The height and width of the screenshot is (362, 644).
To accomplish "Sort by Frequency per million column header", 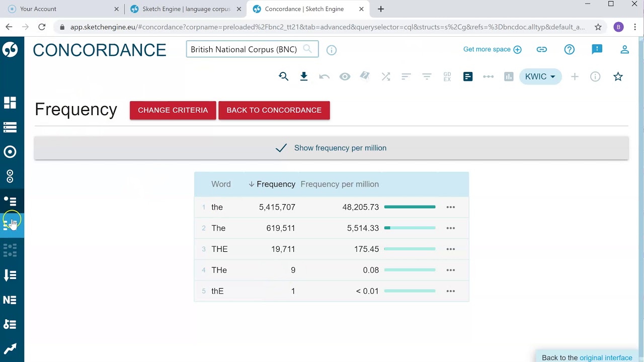I will 340,184.
